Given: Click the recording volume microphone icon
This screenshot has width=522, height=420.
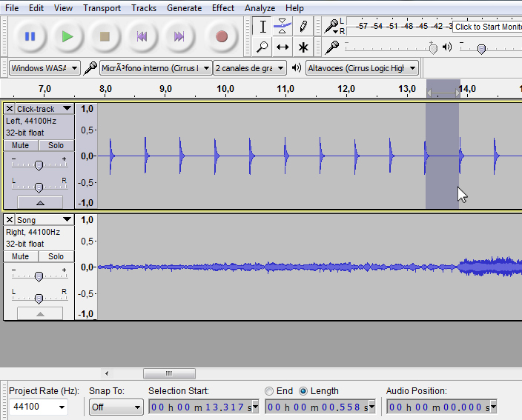Looking at the screenshot, I should (x=332, y=47).
